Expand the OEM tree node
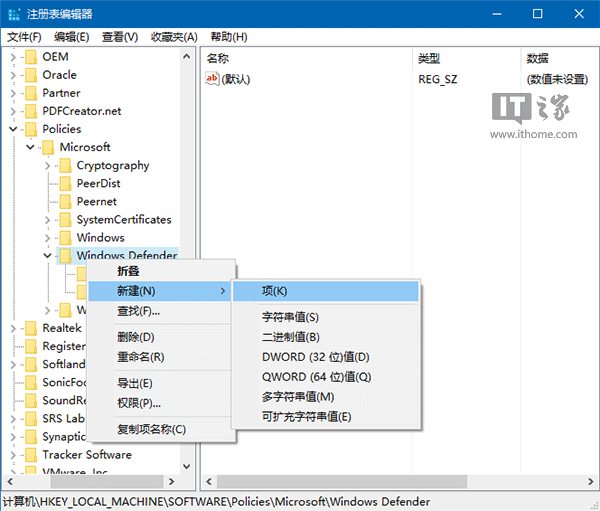The image size is (600, 511). pyautogui.click(x=13, y=57)
